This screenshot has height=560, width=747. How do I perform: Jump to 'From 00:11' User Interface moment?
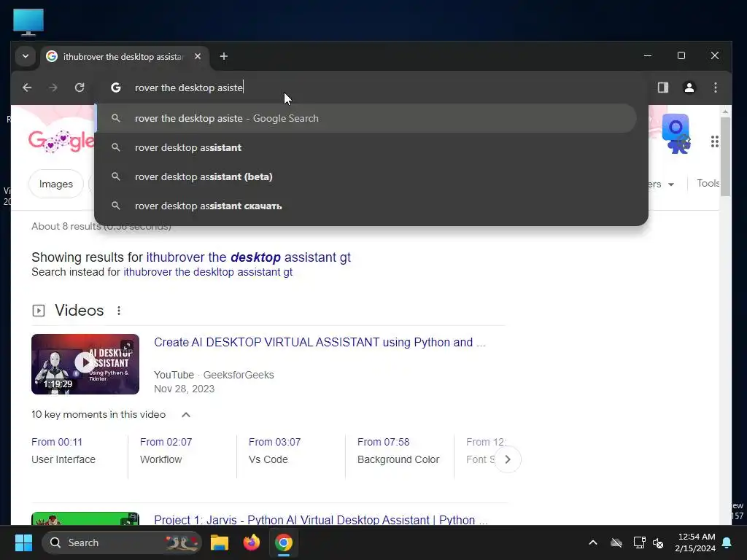(x=63, y=451)
